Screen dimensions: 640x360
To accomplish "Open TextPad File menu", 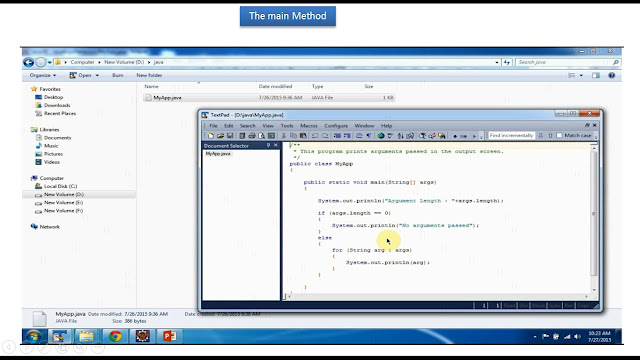I will pos(213,126).
